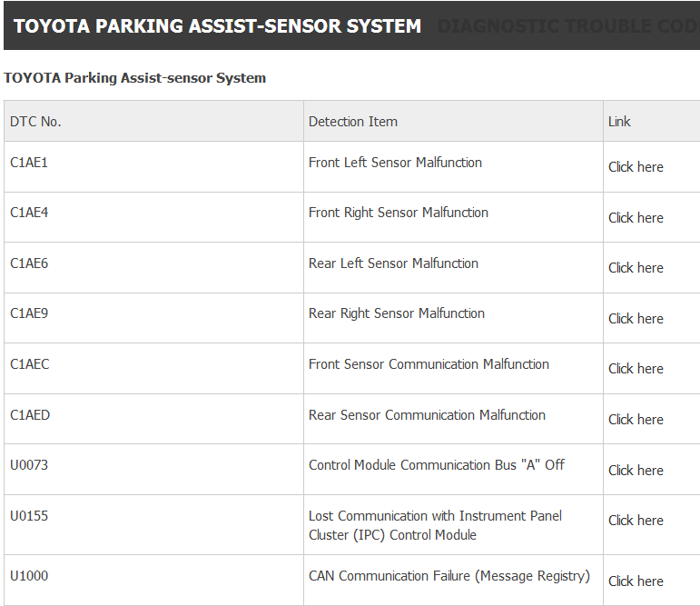Click the TOYOTA PARKING ASSIST-SENSOR SYSTEM banner title

point(217,26)
